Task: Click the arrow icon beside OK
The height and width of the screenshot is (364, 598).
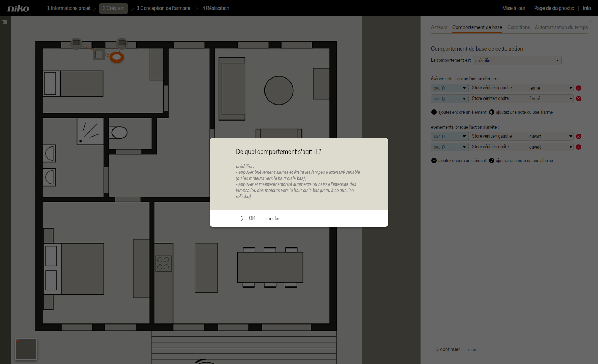Action: pyautogui.click(x=240, y=219)
